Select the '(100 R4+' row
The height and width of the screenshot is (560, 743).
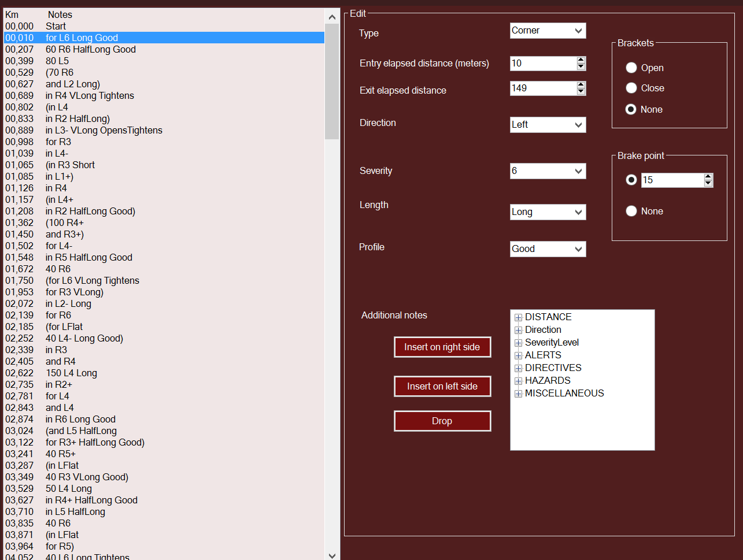point(164,222)
